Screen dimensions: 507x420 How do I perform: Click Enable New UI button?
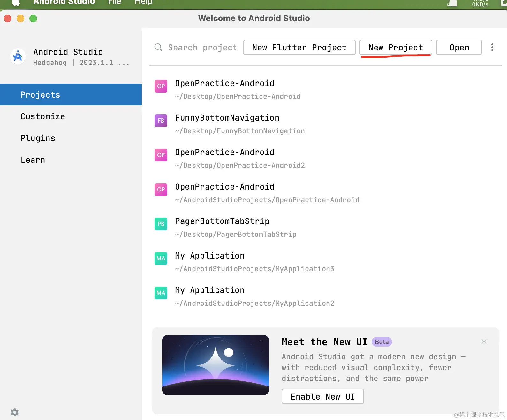[323, 396]
